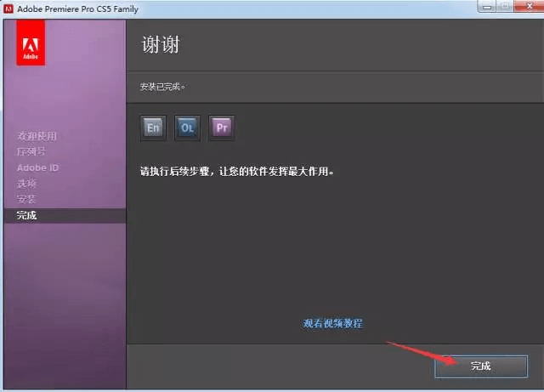The image size is (544, 392).
Task: Select the 欢迎使用 step in sidebar
Action: tap(37, 136)
